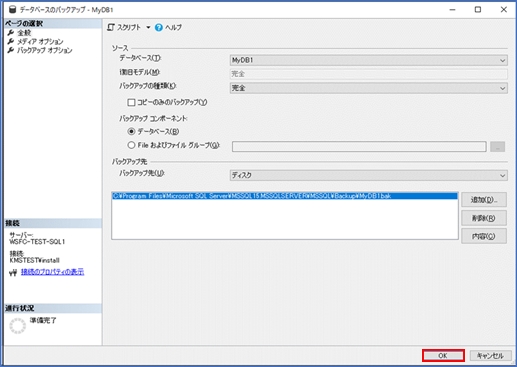Select the 全般 page
The width and height of the screenshot is (517, 367).
[24, 33]
